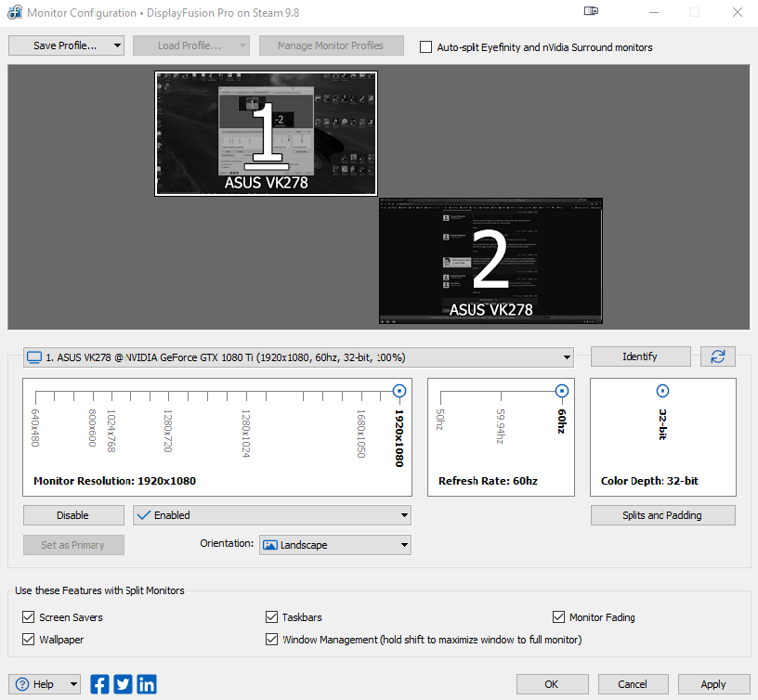Set resolution slider to 1280x720 tick
The height and width of the screenshot is (700, 758).
[169, 398]
